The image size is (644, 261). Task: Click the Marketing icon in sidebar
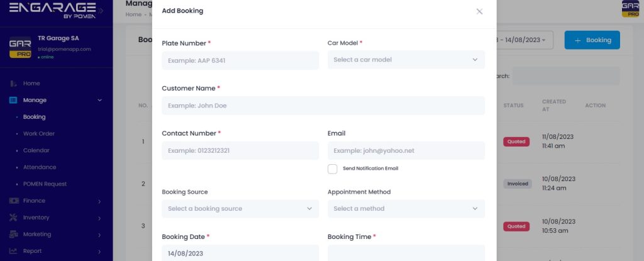tap(13, 235)
